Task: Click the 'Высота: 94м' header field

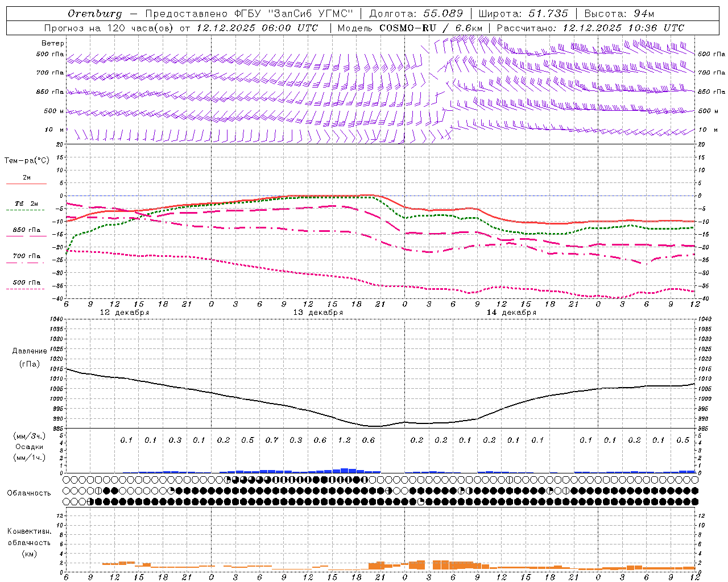Action: coord(618,14)
